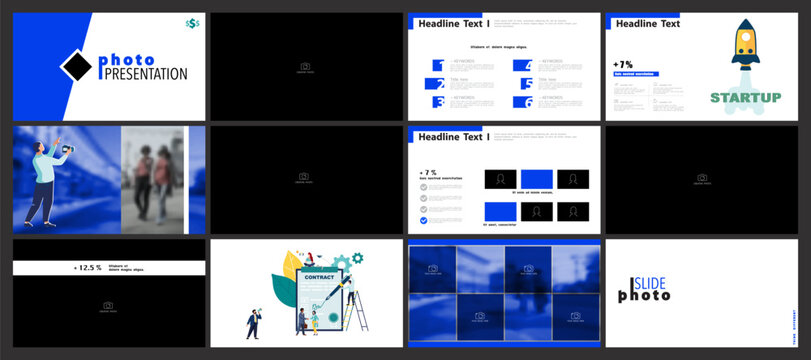Open the slide with person placeholders and checklist
Viewport: 811px width, 360px height.
(x=504, y=180)
